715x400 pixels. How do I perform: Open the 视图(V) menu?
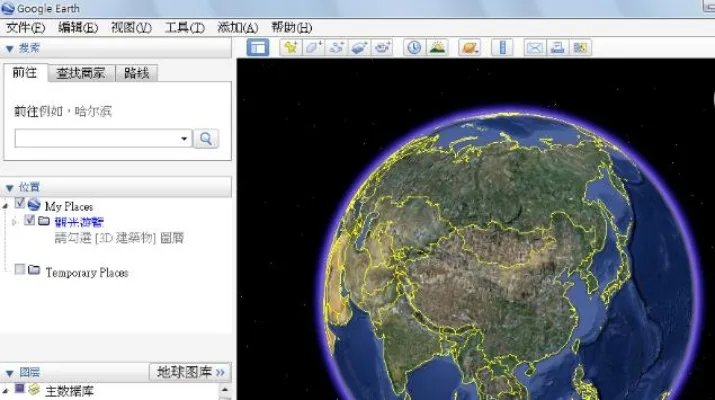pyautogui.click(x=131, y=28)
